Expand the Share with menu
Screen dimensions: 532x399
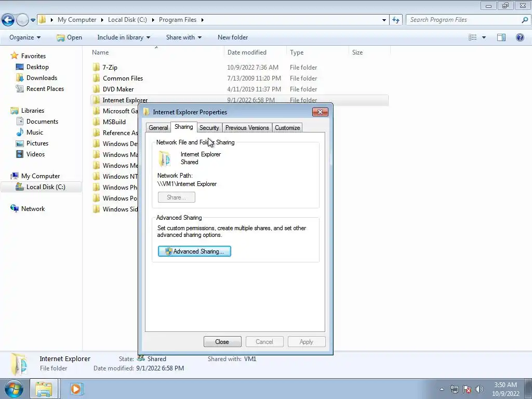[x=183, y=37]
